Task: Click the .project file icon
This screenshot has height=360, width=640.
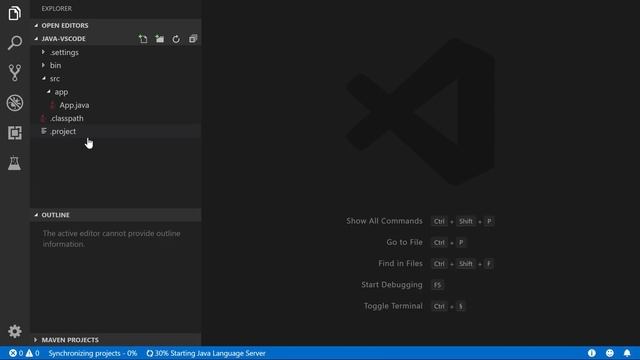Action: tap(44, 131)
